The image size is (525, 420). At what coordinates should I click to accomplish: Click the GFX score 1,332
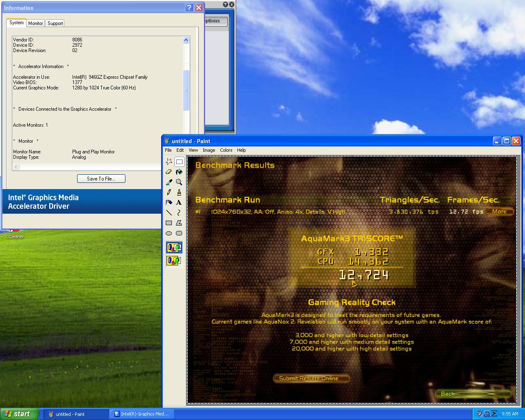pos(372,252)
